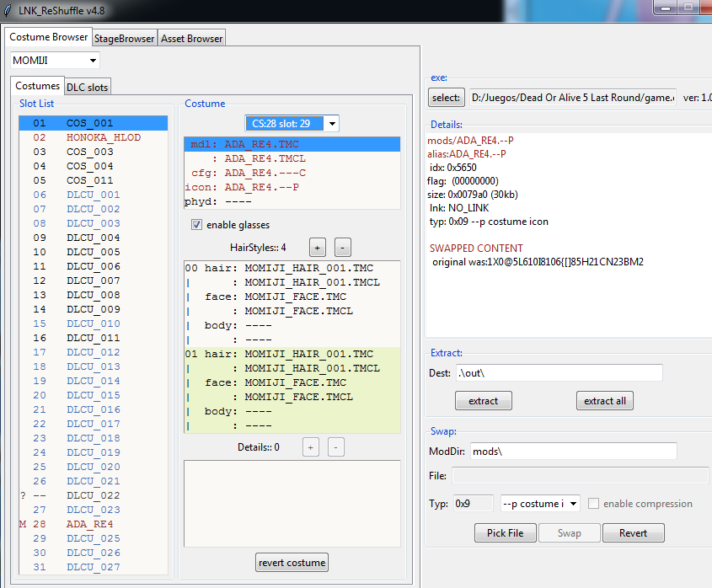Toggle the enable glasses checkbox
The width and height of the screenshot is (712, 588).
(x=196, y=225)
